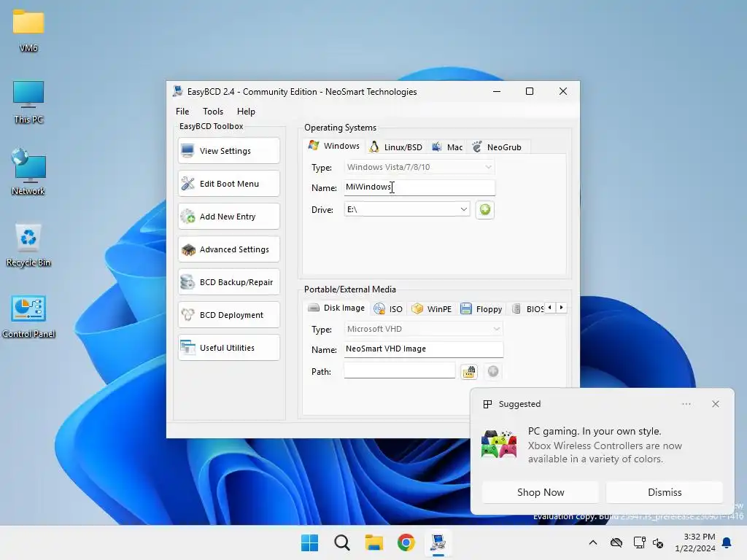Screen dimensions: 747x560
Task: Open the Edit Boot Menu section
Action: tap(228, 184)
